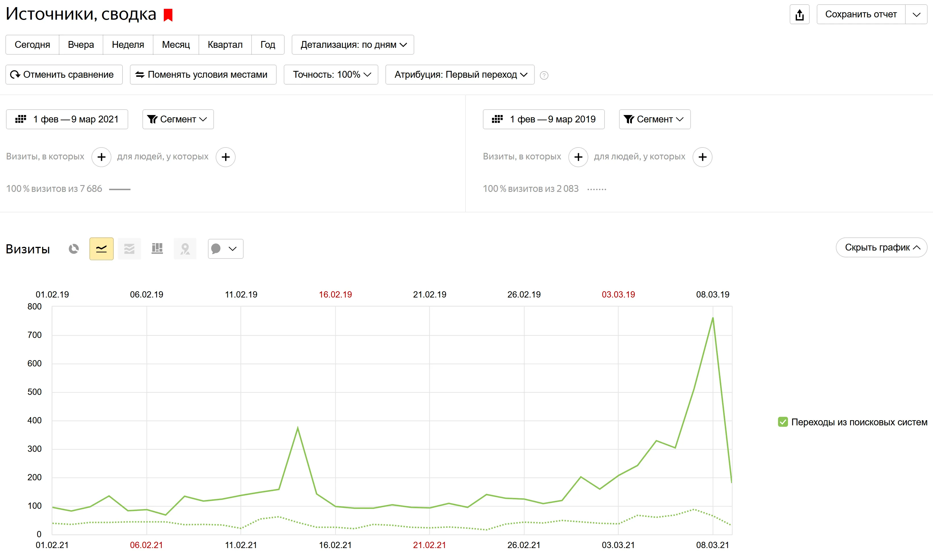Switch to the Месяц period tab
This screenshot has width=933, height=560.
click(175, 44)
